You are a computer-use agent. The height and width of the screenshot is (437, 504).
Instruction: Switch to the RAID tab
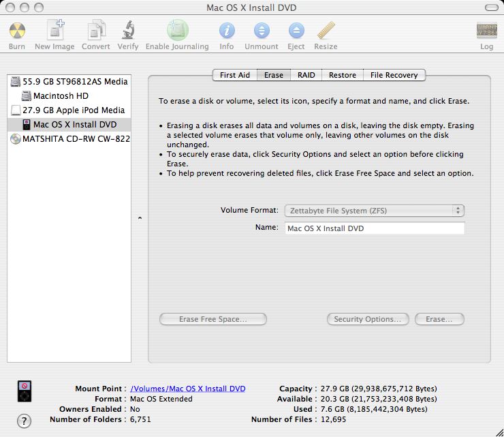pos(306,75)
